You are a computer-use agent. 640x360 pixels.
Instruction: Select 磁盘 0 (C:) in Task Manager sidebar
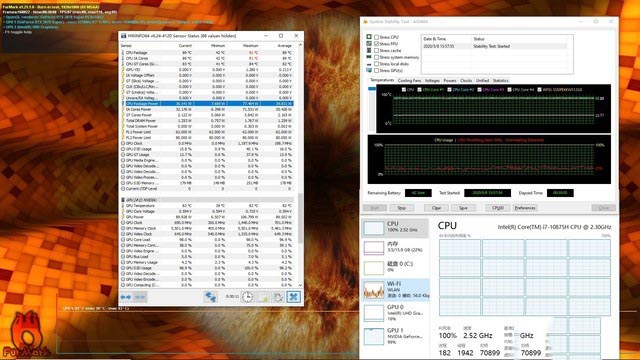pyautogui.click(x=395, y=267)
